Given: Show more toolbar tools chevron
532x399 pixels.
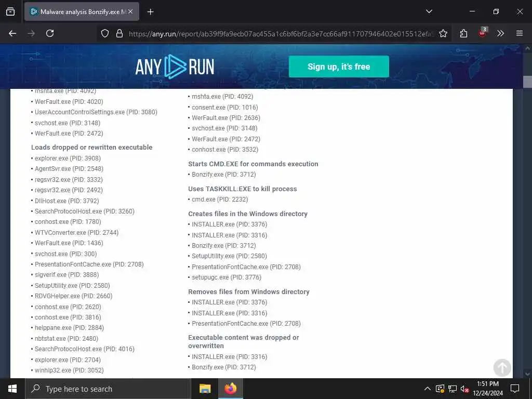Looking at the screenshot, I should click(500, 33).
